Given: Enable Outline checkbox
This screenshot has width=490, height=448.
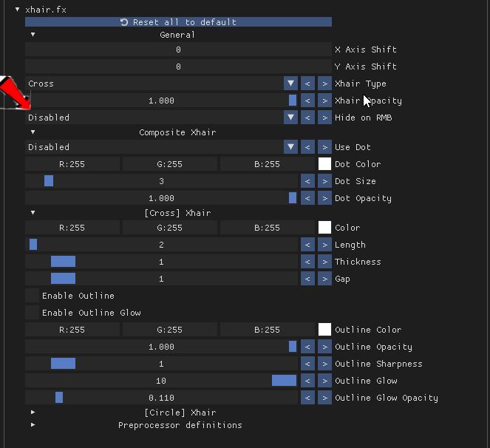Looking at the screenshot, I should tap(32, 296).
